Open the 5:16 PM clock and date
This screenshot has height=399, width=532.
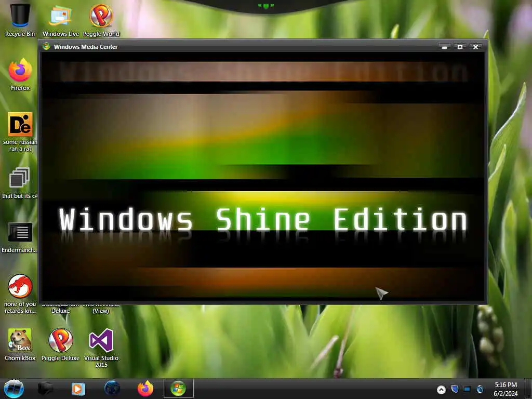pos(506,389)
